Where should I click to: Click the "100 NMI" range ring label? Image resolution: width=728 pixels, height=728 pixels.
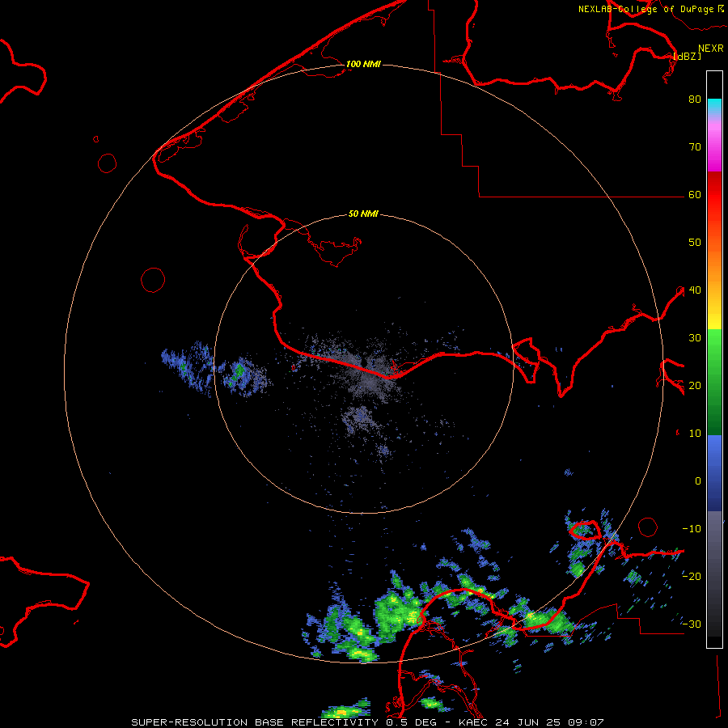(x=363, y=64)
